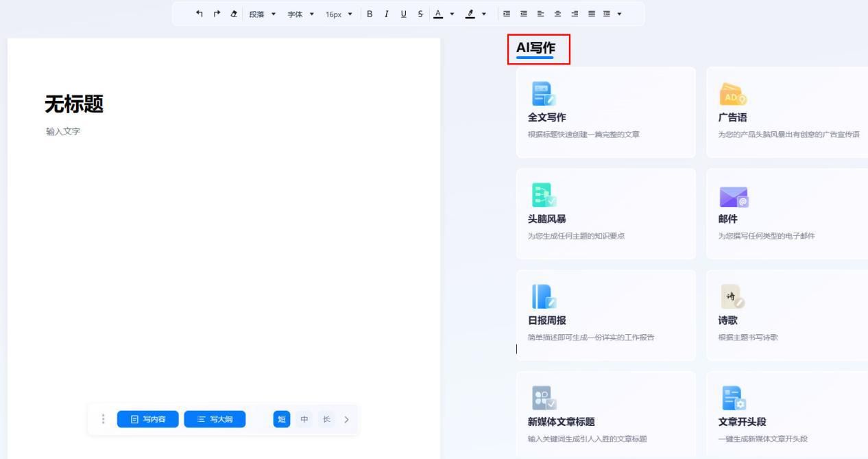The image size is (868, 459).
Task: Open the 日报周报 card title
Action: click(x=547, y=320)
